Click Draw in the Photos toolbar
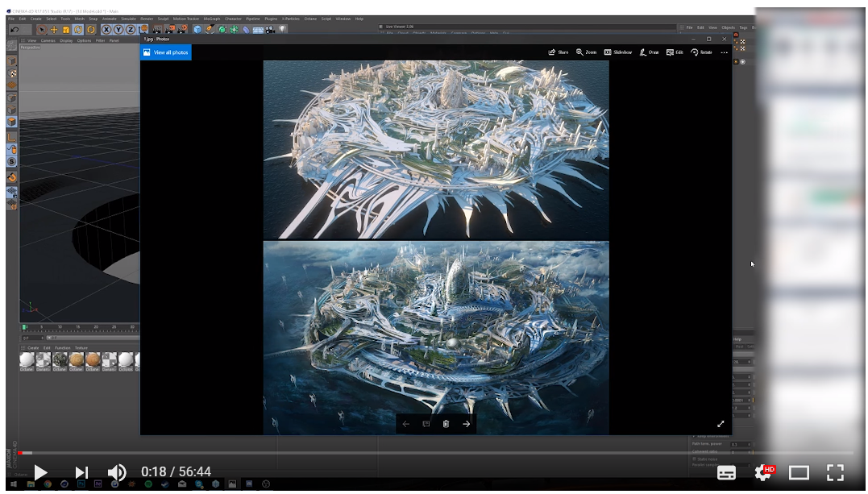Viewport: 868px width, 494px height. coord(649,52)
